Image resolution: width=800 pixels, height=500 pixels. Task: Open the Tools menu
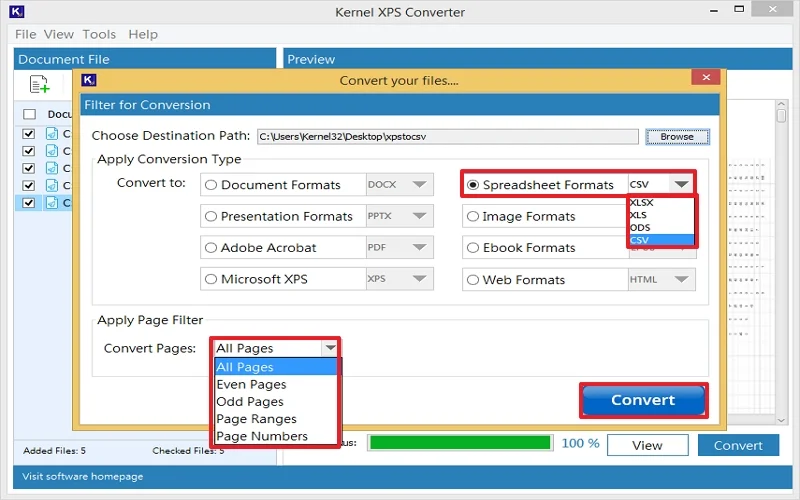pyautogui.click(x=99, y=34)
